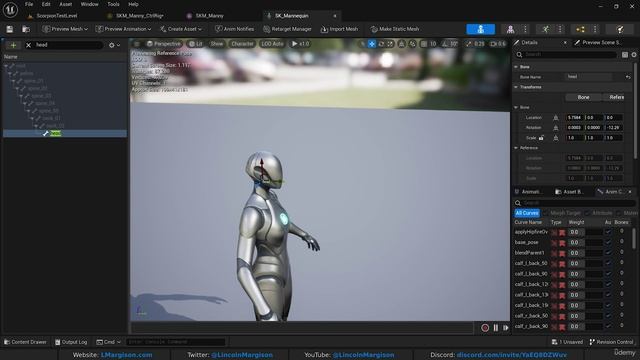
Task: Switch to Skeletal Mesh editor mode icon
Action: coord(510,29)
